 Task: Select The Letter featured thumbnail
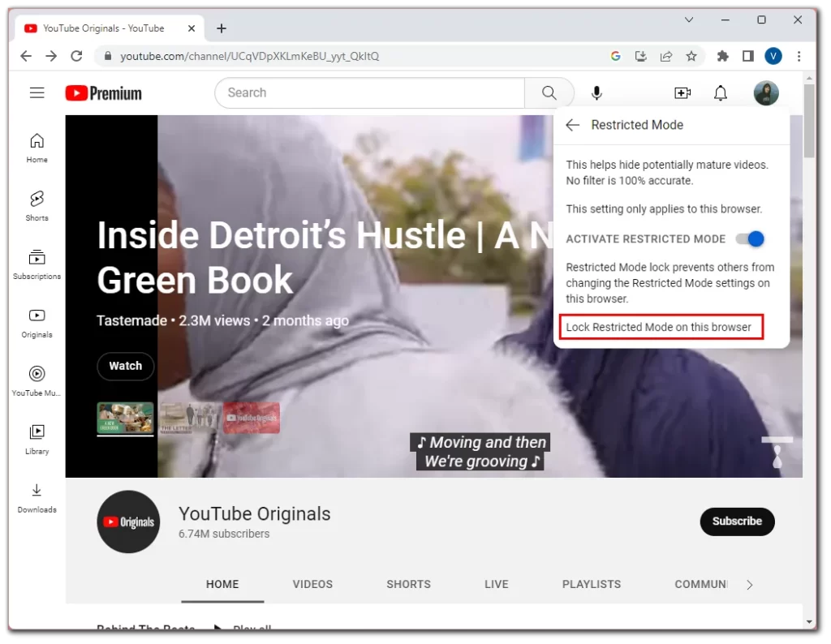point(188,418)
